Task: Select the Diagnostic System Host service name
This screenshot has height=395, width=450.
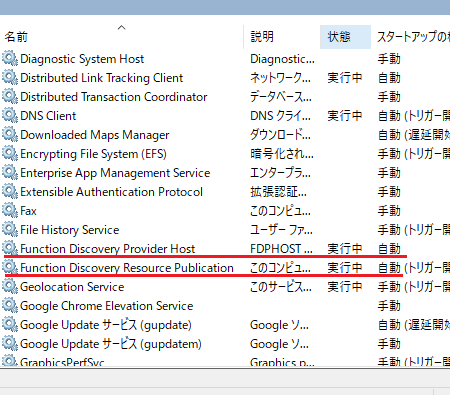Action: pyautogui.click(x=82, y=59)
